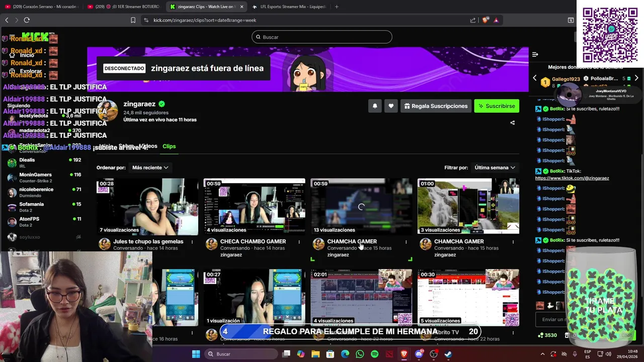Image resolution: width=644 pixels, height=362 pixels.
Task: Show hidden system tray icons
Action: click(542, 354)
